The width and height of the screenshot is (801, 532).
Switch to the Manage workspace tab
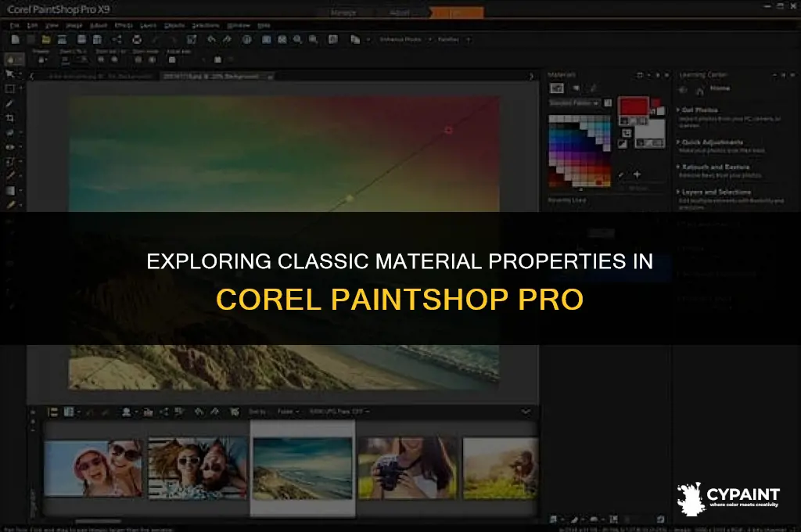[x=343, y=13]
